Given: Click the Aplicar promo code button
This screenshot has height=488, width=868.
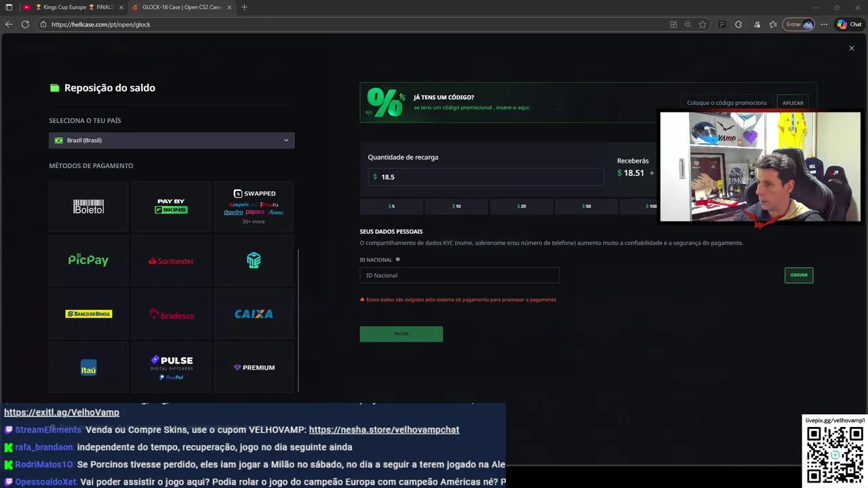Looking at the screenshot, I should (x=793, y=103).
